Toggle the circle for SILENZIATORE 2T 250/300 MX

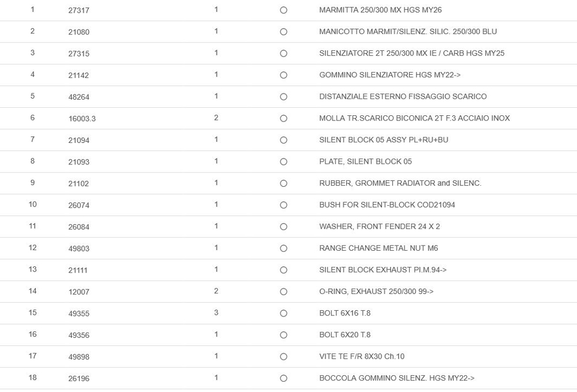click(283, 54)
